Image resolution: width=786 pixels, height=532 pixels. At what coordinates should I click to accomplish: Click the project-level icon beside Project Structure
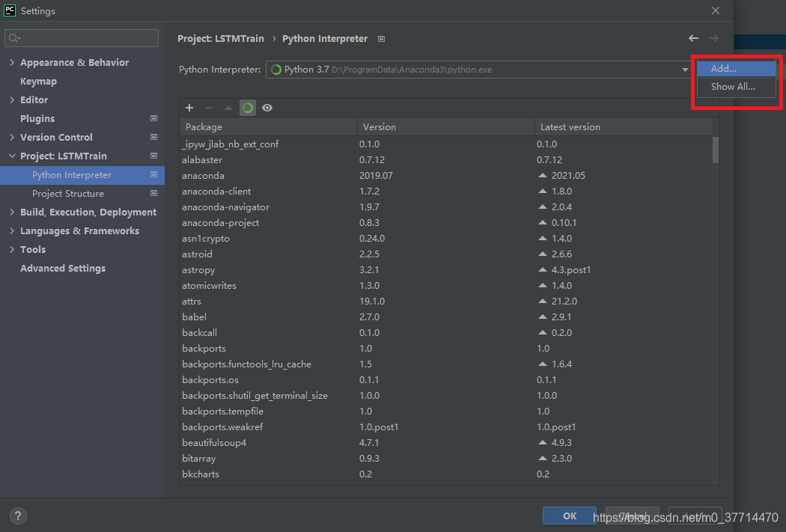(153, 193)
